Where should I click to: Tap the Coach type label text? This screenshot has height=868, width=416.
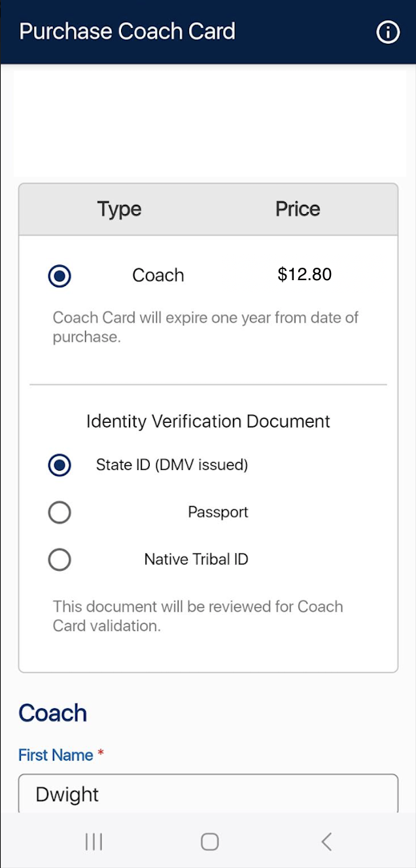158,275
